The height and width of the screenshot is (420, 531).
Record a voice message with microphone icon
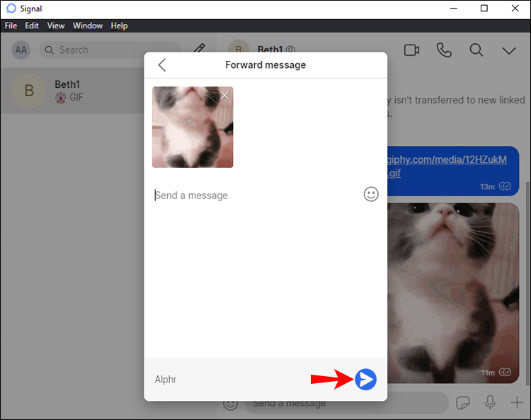[490, 403]
